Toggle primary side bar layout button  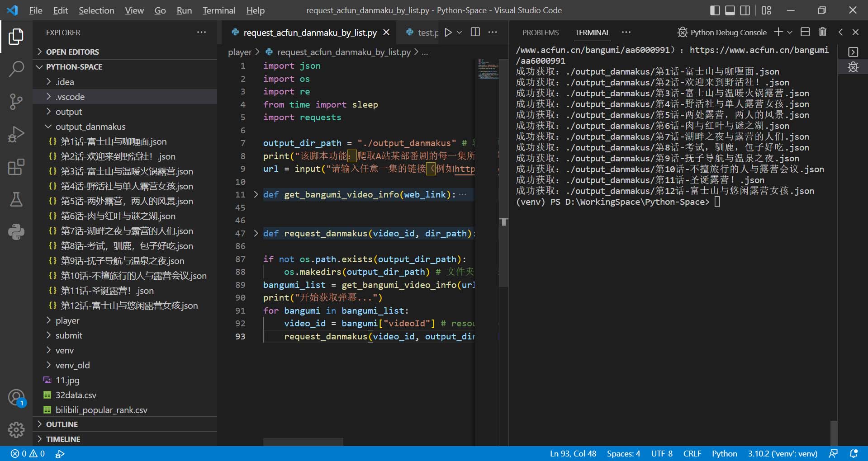click(715, 10)
